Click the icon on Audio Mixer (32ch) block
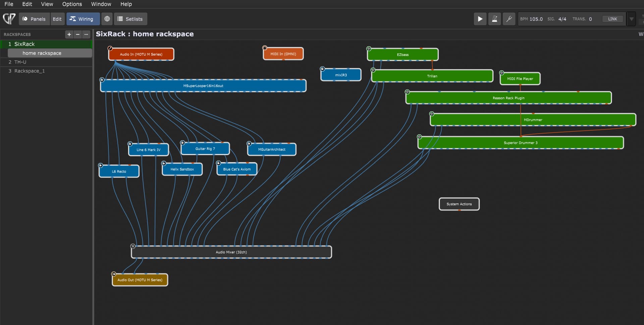The height and width of the screenshot is (325, 644). pyautogui.click(x=133, y=246)
